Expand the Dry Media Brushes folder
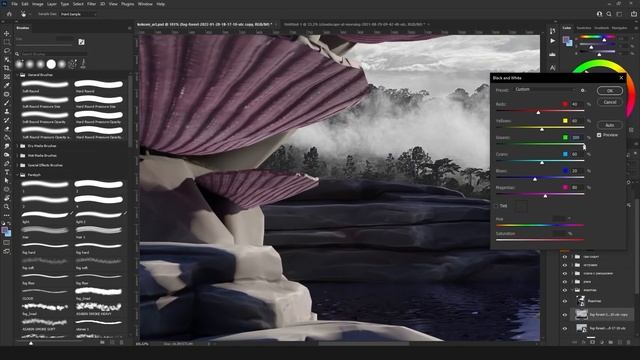The height and width of the screenshot is (360, 640). 18,146
